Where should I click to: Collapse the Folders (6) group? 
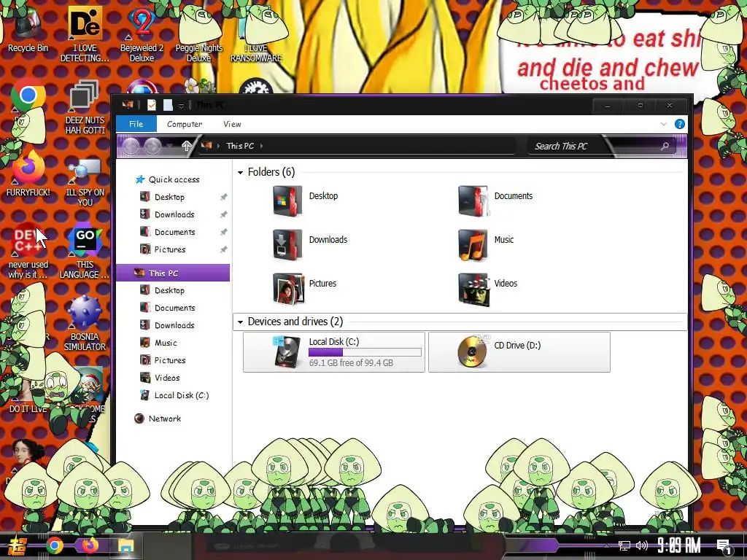tap(241, 172)
